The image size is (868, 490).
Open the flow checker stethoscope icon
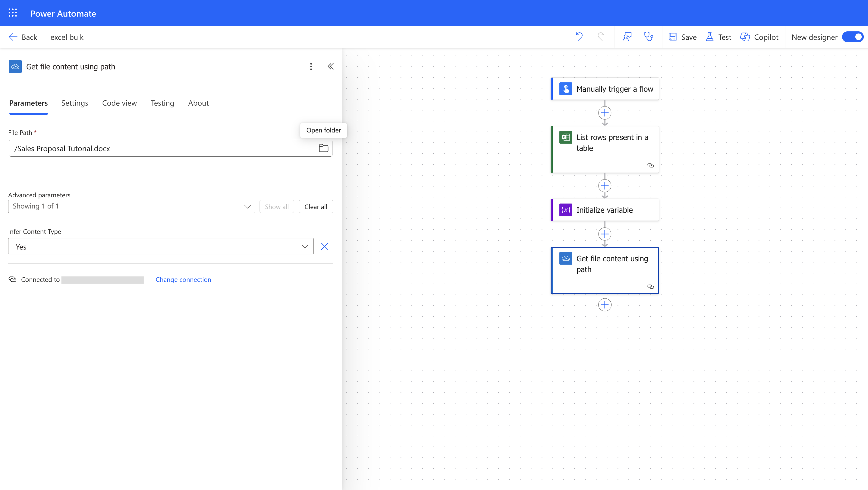click(x=649, y=37)
